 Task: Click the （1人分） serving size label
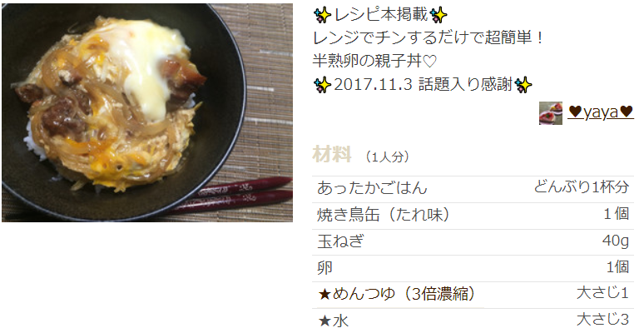tap(387, 157)
